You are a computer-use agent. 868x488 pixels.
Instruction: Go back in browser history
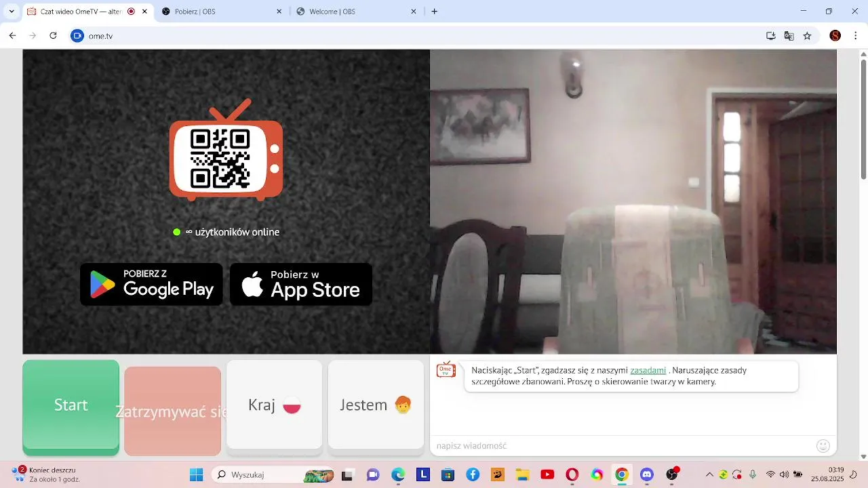12,36
